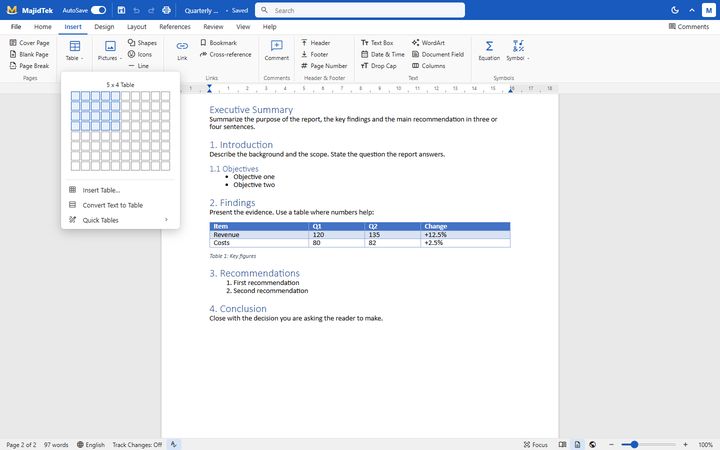Open the Help tab
This screenshot has height=450, width=720.
pyautogui.click(x=270, y=27)
